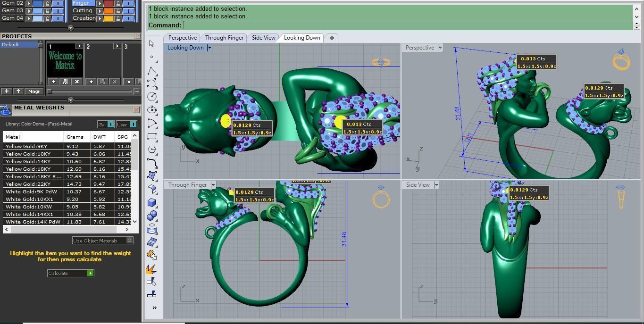This screenshot has width=644, height=324.
Task: Select the solid Box tool
Action: (152, 202)
